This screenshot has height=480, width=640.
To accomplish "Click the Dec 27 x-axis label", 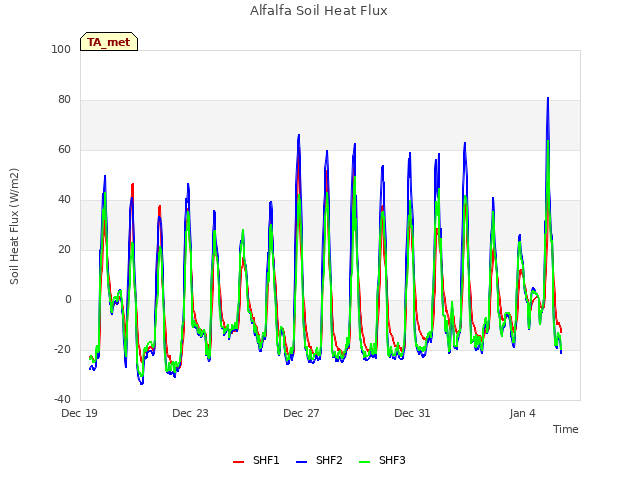I will [301, 413].
